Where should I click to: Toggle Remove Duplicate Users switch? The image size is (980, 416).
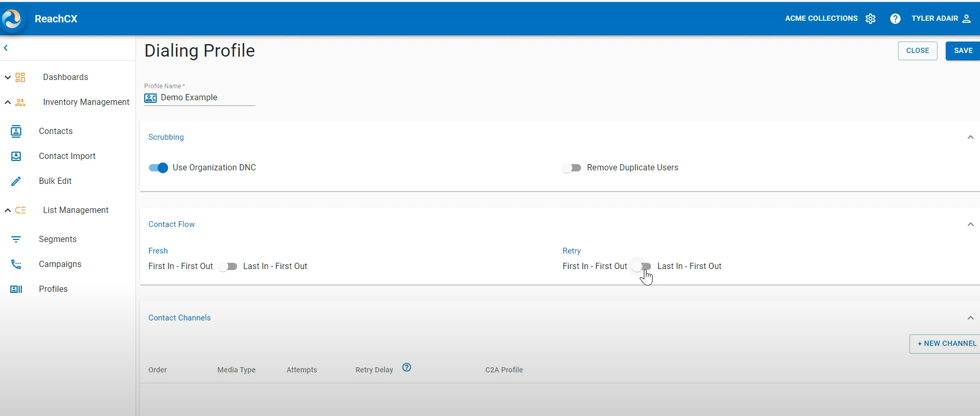[571, 168]
